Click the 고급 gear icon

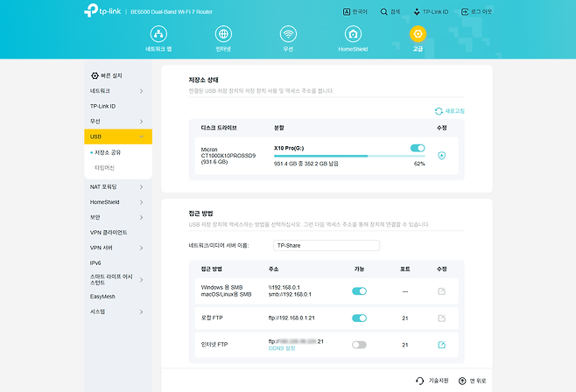coord(418,34)
